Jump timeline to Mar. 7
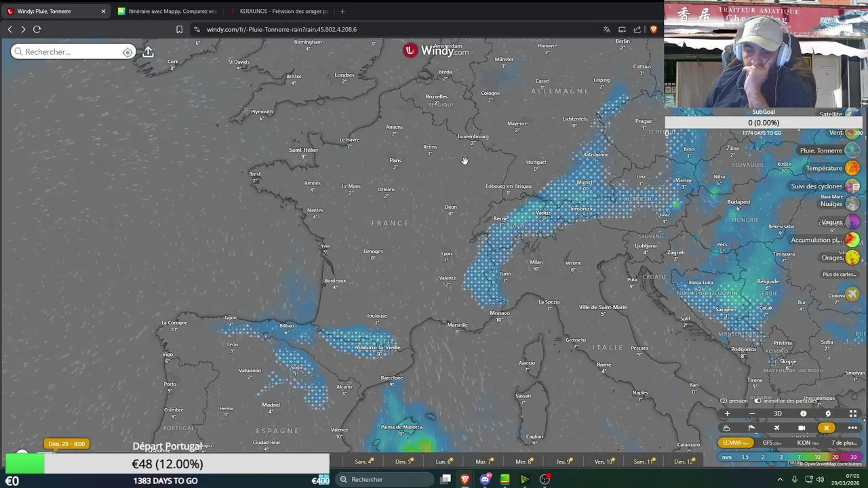The image size is (868, 488). click(x=484, y=462)
